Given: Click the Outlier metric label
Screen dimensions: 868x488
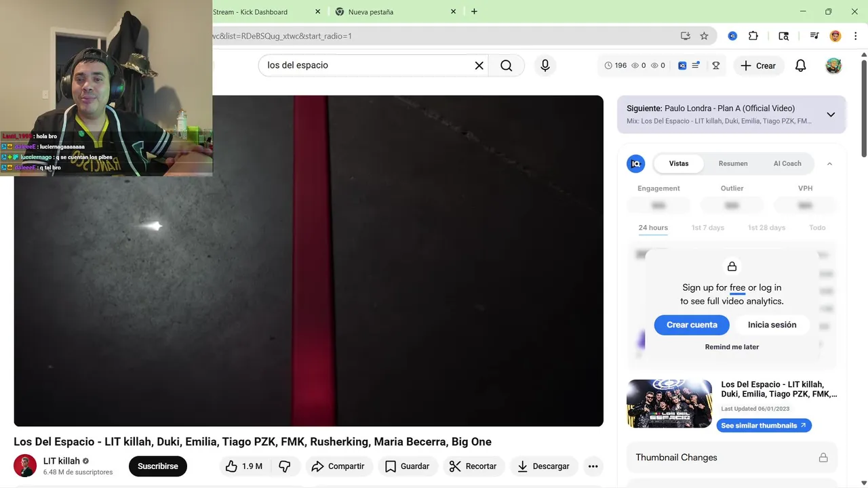Looking at the screenshot, I should point(732,188).
